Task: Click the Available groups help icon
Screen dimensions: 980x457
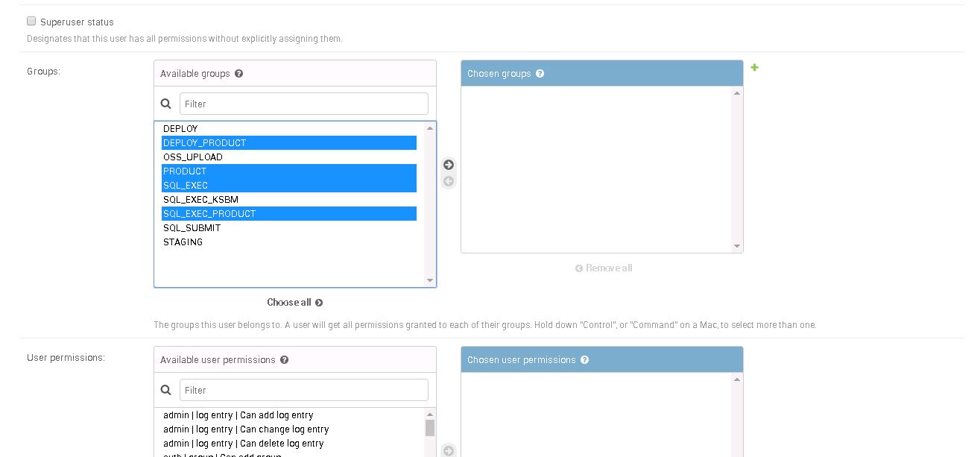Action: pyautogui.click(x=238, y=74)
